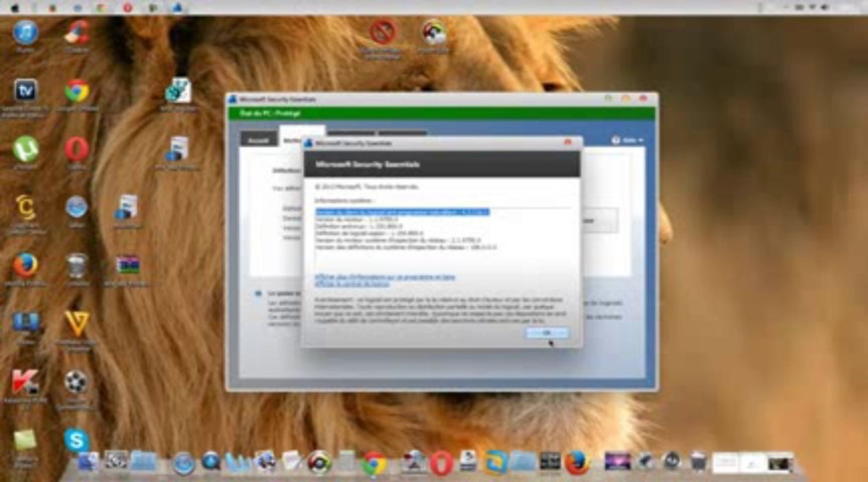This screenshot has width=868, height=482.
Task: Click the trash can in the dock
Action: [x=699, y=461]
